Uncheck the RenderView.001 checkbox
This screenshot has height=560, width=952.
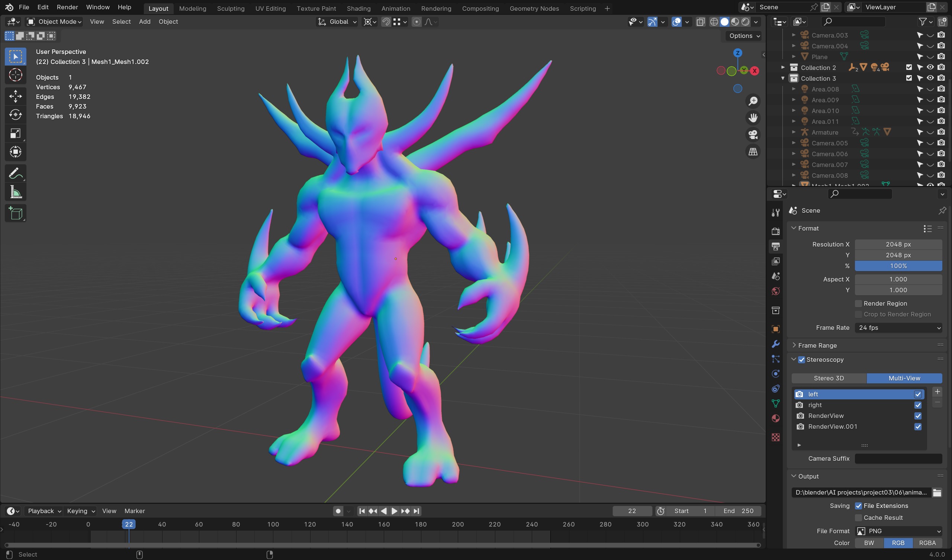point(918,427)
